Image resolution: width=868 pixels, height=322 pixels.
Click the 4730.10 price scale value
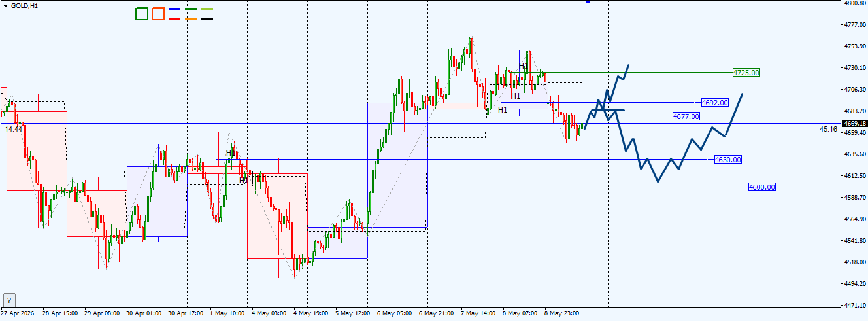(x=856, y=68)
